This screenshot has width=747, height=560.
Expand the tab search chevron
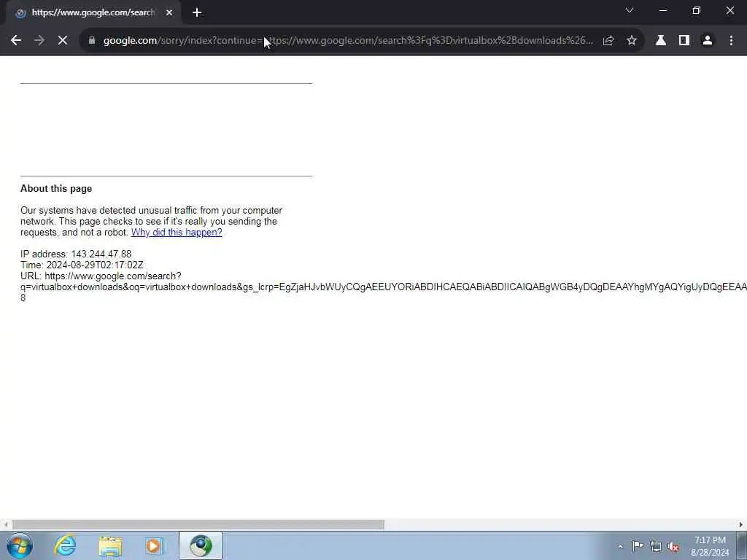630,10
